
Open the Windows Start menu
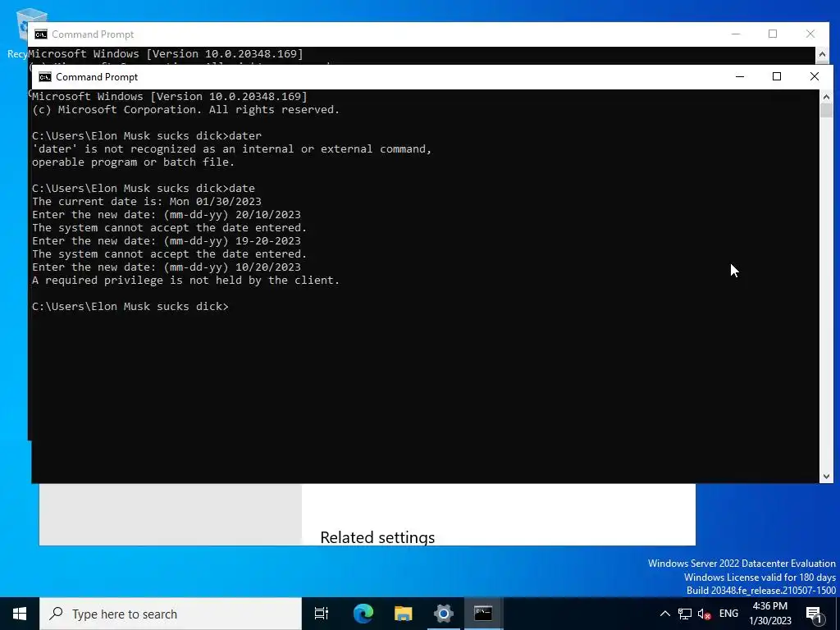coord(20,614)
